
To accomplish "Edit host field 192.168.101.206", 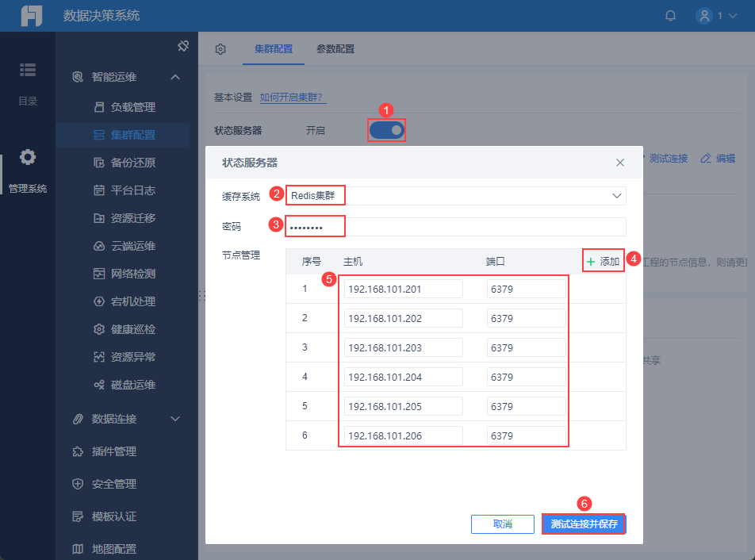I will click(x=403, y=435).
